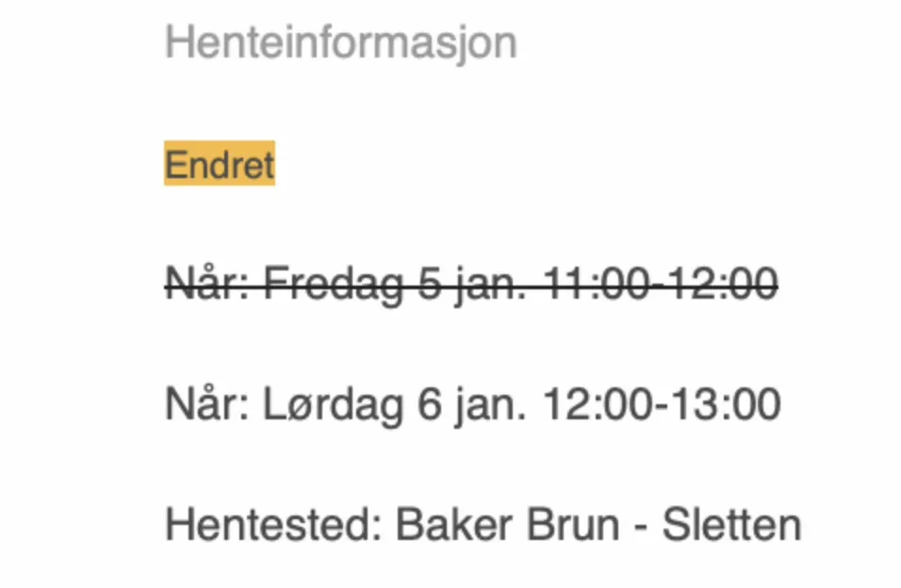
Task: Select the yellow Endret badge
Action: (x=220, y=163)
